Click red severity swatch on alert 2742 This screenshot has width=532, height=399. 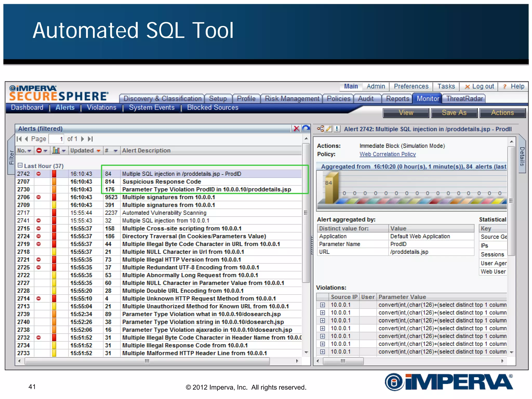[x=54, y=174]
